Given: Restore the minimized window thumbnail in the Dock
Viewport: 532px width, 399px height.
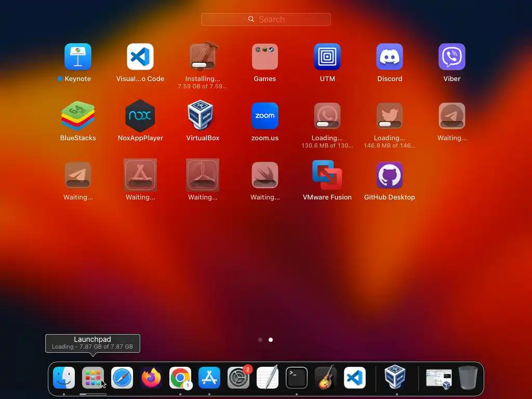Looking at the screenshot, I should pos(439,379).
